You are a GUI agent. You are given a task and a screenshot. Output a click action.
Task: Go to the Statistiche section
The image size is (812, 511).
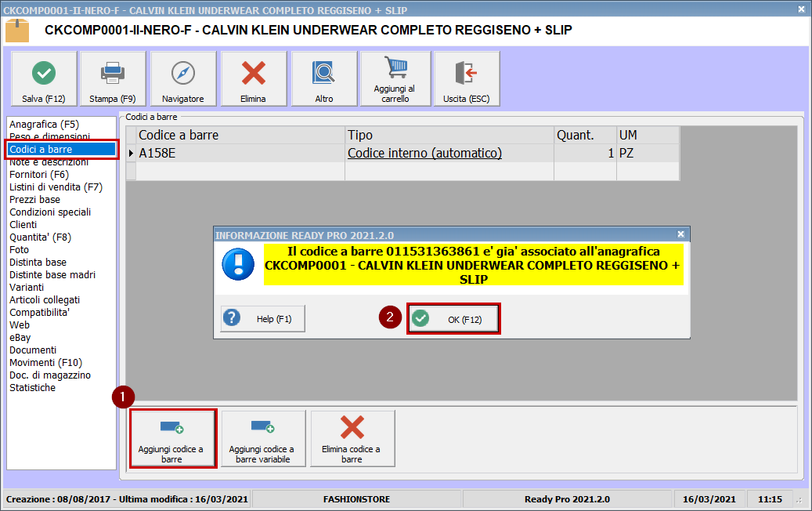click(32, 388)
